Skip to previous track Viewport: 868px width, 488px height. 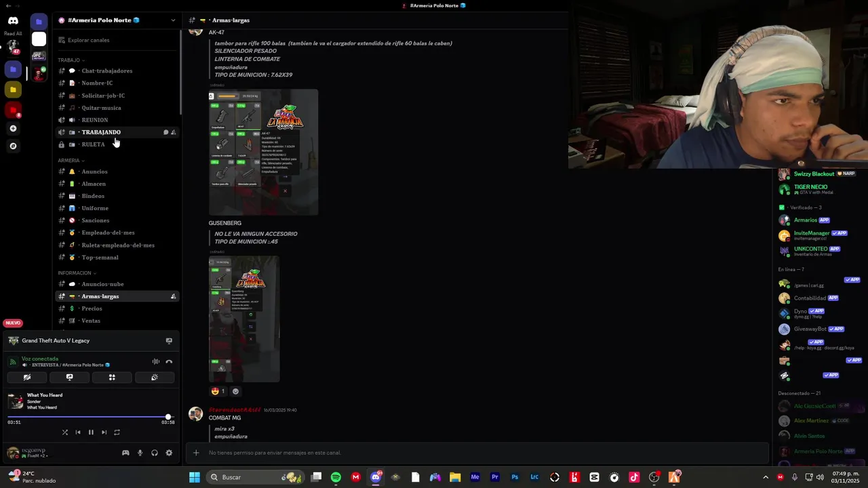coord(78,432)
